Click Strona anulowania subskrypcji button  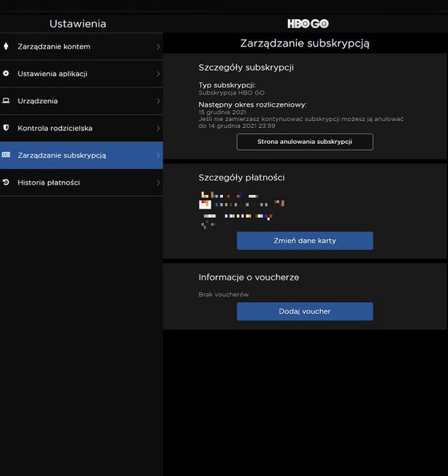click(305, 142)
